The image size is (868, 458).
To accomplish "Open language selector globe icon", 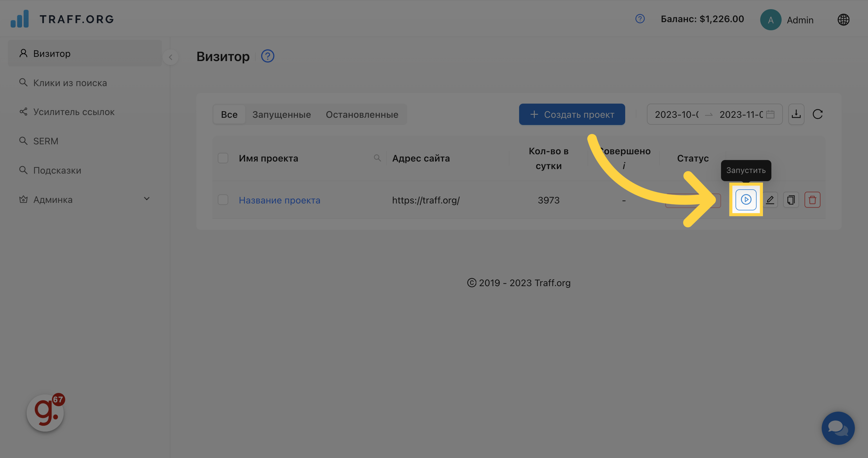I will (843, 19).
